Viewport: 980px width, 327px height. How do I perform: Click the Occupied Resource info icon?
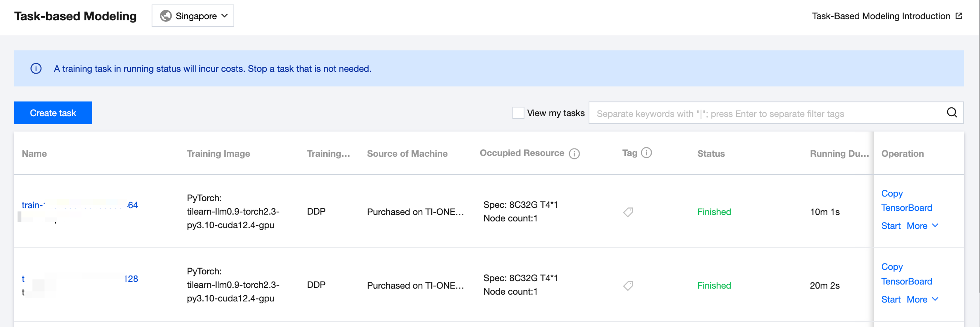574,153
